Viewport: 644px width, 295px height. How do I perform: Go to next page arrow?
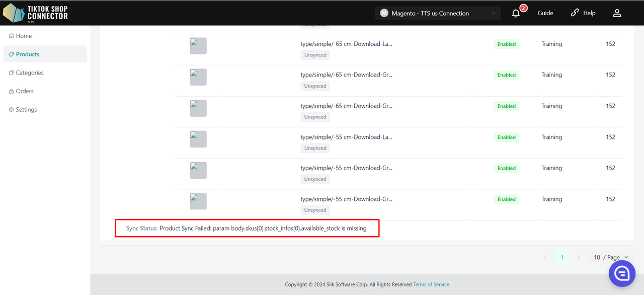click(x=579, y=257)
